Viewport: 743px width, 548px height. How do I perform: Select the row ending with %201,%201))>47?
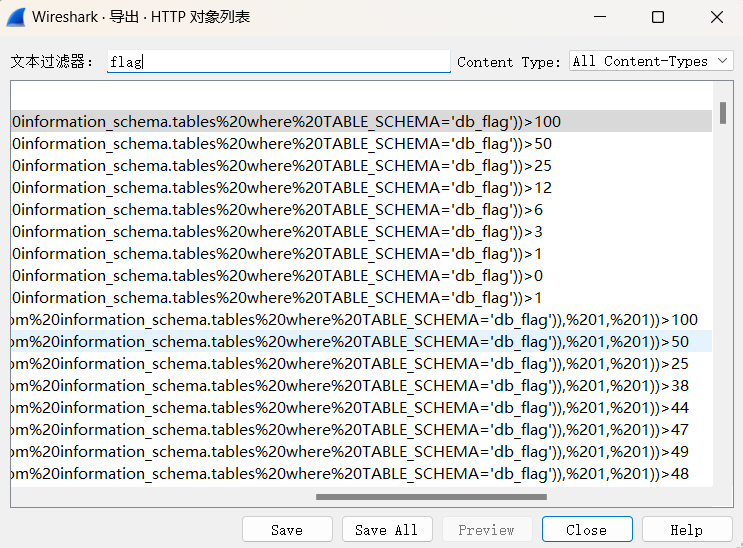tap(361, 429)
